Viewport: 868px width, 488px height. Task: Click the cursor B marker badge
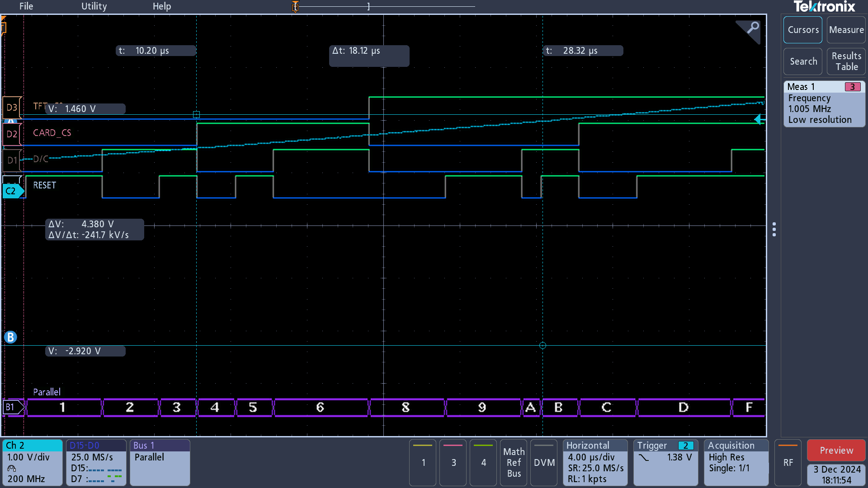point(10,337)
